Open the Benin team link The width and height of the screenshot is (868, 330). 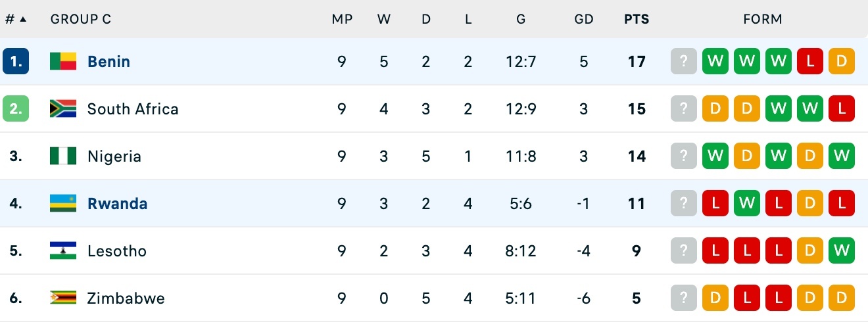click(108, 62)
